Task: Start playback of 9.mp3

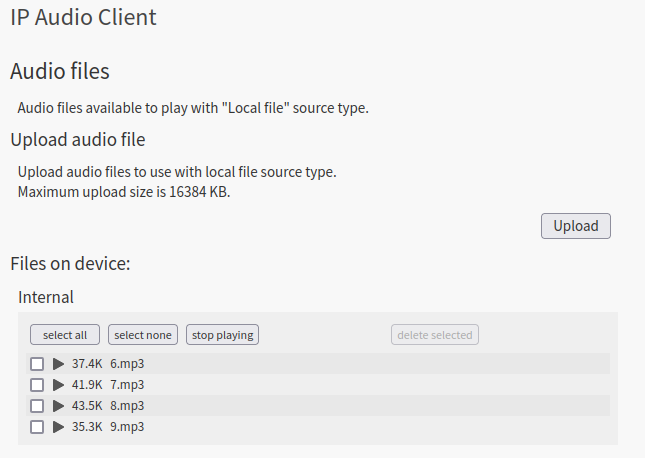Action: [x=58, y=427]
